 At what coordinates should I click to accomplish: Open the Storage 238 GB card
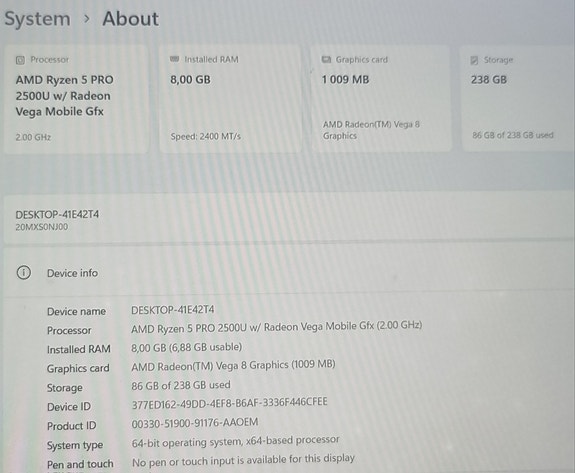(518, 98)
